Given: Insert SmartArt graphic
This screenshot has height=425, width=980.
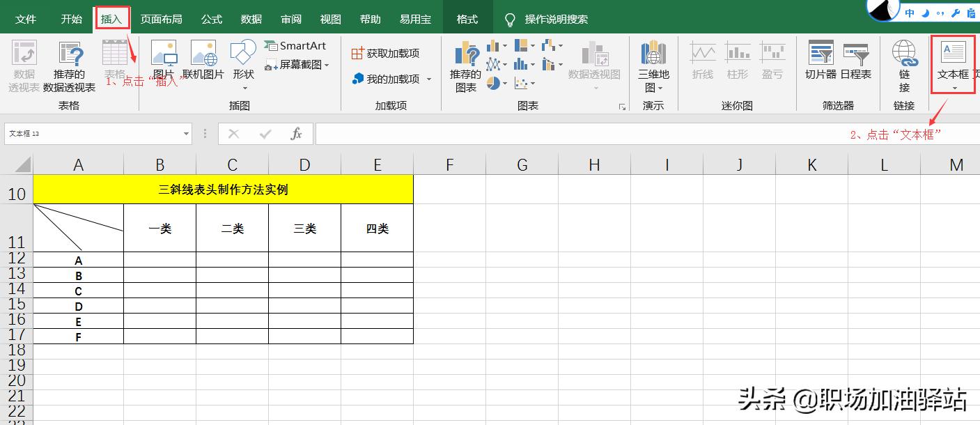Looking at the screenshot, I should (x=296, y=45).
